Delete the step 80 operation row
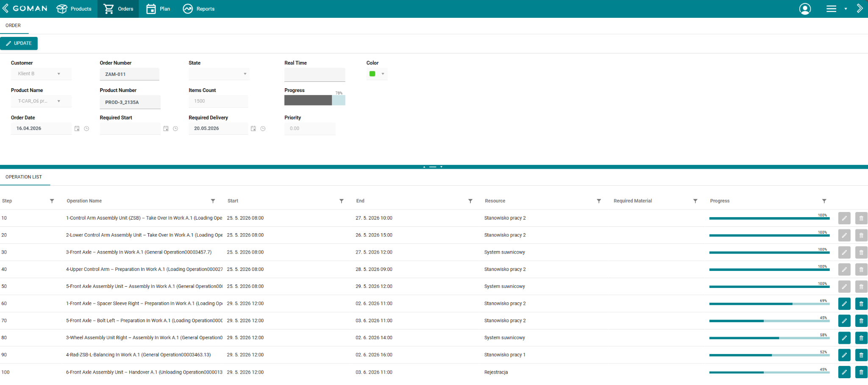Screen dimensions: 868x385 (861, 338)
